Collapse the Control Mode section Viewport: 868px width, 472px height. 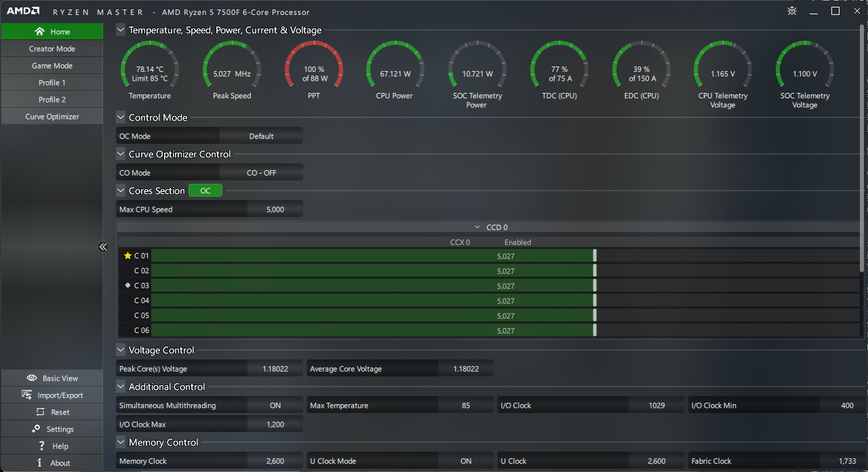coord(121,117)
